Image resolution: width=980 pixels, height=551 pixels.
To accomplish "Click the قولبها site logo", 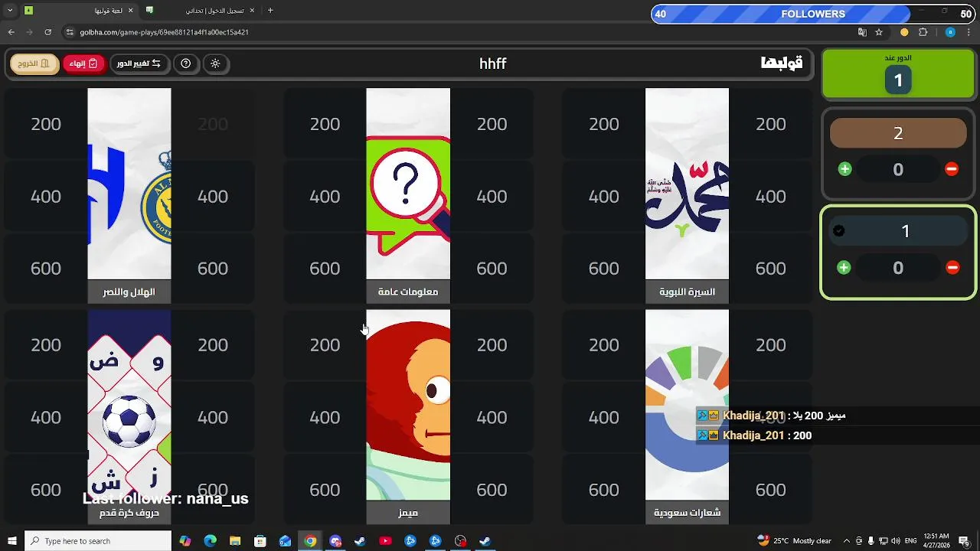I will coord(782,64).
